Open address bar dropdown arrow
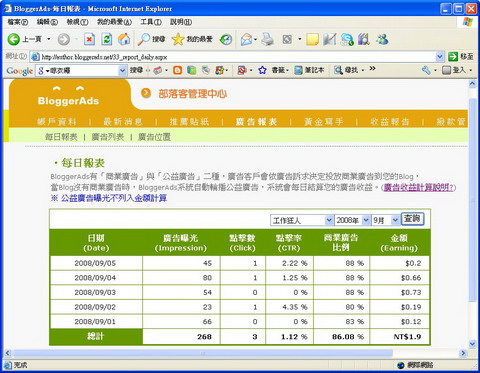This screenshot has height=373, width=480. coord(440,57)
